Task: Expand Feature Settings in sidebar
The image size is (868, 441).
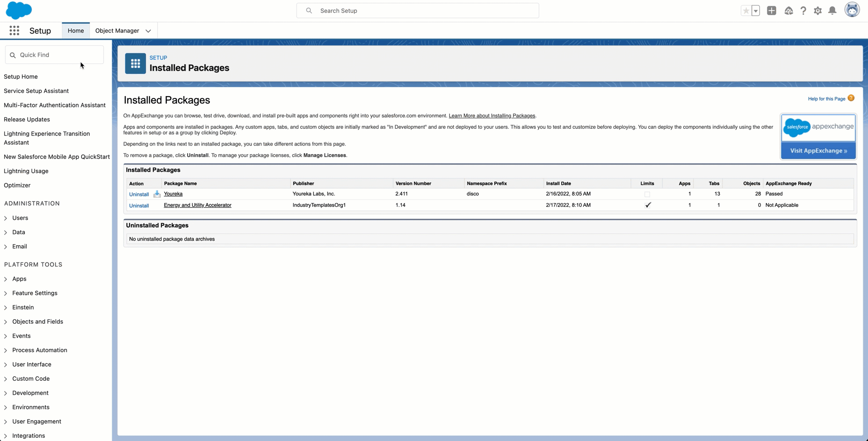Action: tap(6, 293)
